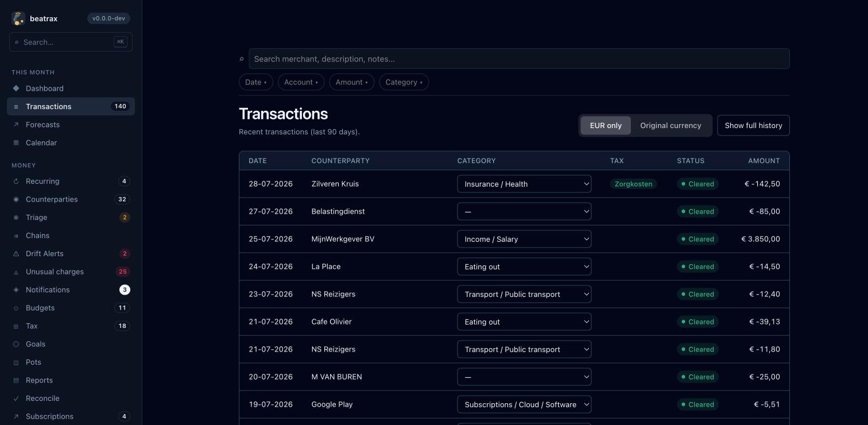Image resolution: width=868 pixels, height=425 pixels.
Task: Go to the Forecasts page
Action: (x=71, y=125)
